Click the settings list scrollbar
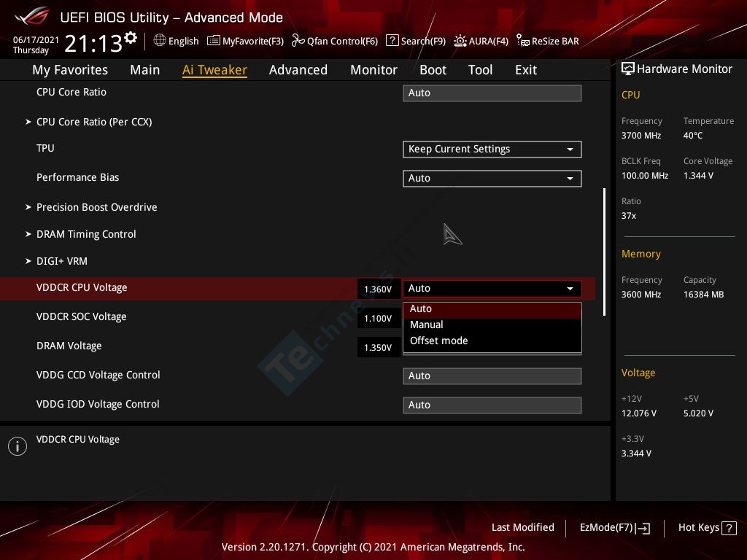747x560 pixels. [x=604, y=252]
